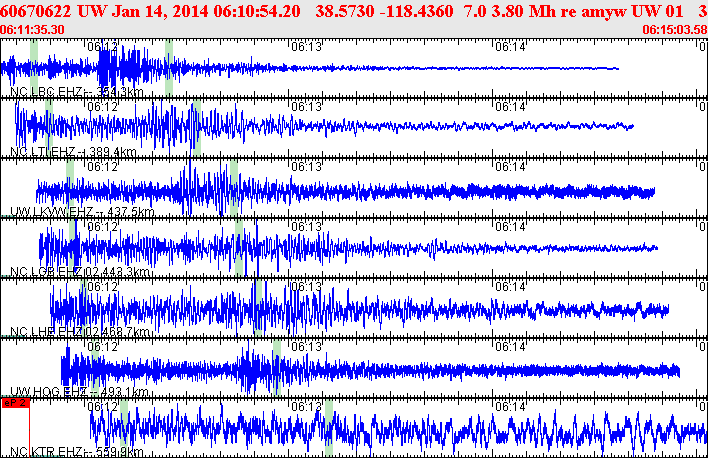This screenshot has width=708, height=458.
Task: Click the 06:12 tick label on LTI trace
Action: click(x=102, y=106)
